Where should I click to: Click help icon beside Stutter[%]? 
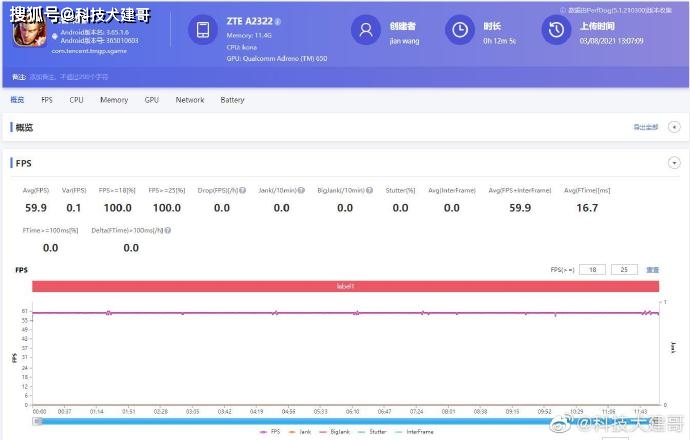(417, 190)
